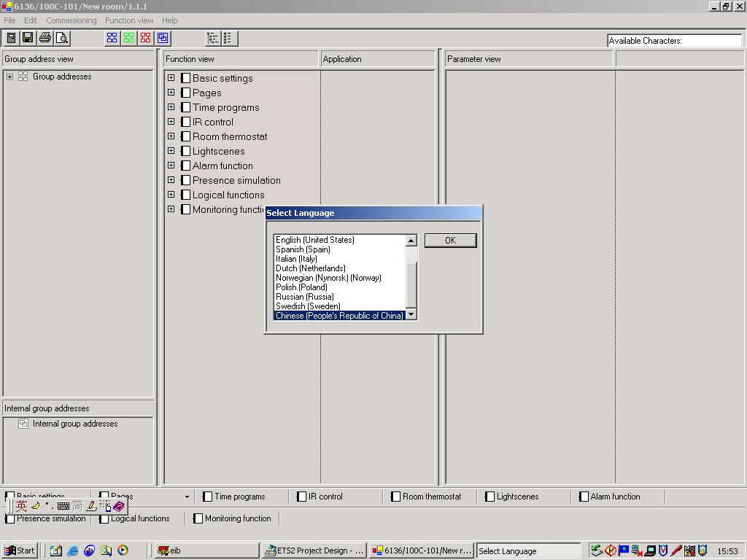Open the IME help book icon
Image resolution: width=747 pixels, height=560 pixels.
point(119,505)
